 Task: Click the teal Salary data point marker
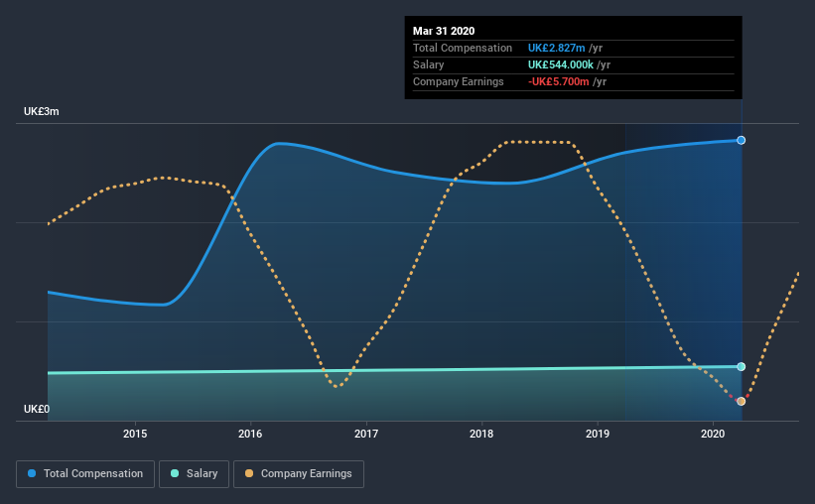pos(742,367)
